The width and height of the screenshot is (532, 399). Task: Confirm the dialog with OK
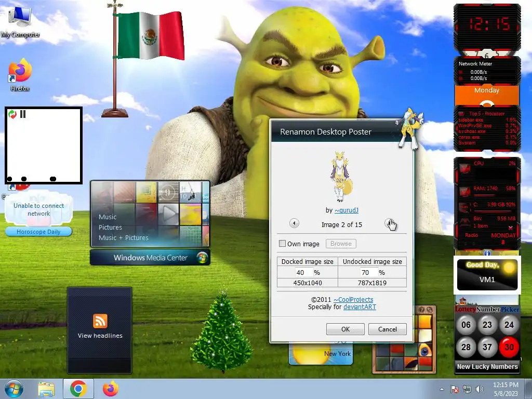tap(345, 329)
